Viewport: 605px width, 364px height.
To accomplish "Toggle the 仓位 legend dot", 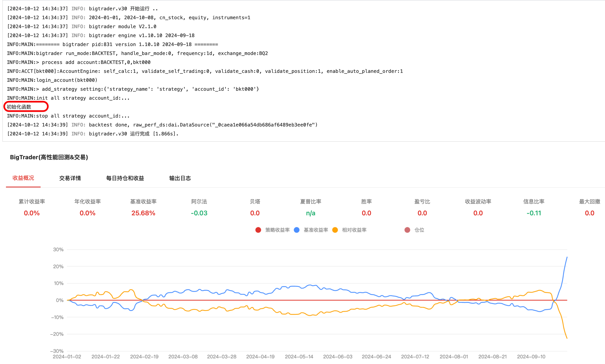I will (x=407, y=230).
